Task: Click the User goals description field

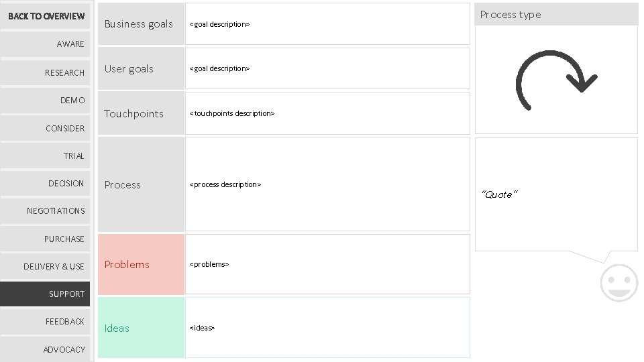Action: (327, 68)
